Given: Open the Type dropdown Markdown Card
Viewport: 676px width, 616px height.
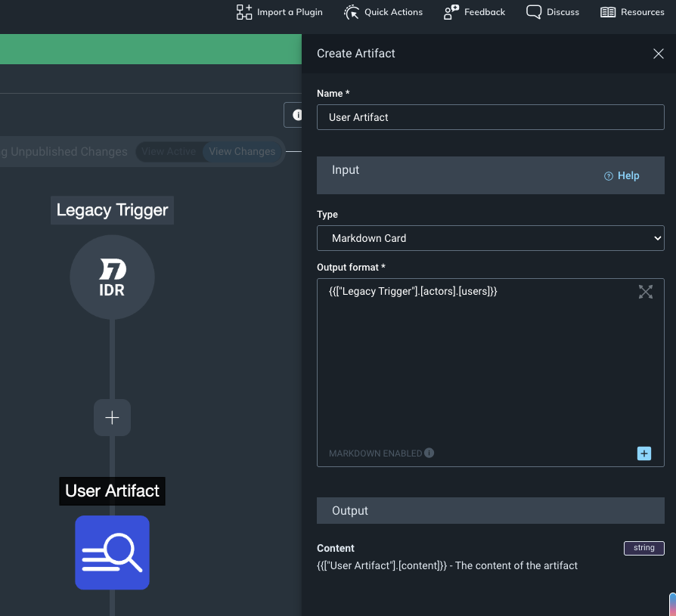Looking at the screenshot, I should coord(490,238).
